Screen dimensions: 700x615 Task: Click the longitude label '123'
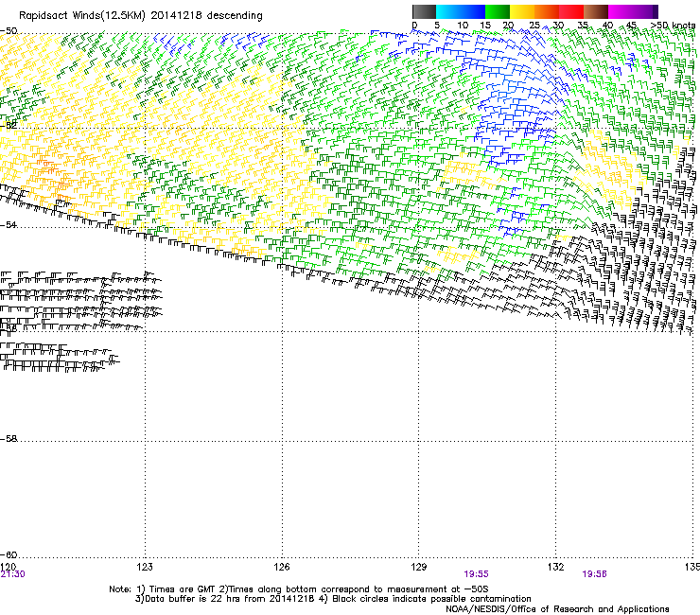click(x=145, y=567)
